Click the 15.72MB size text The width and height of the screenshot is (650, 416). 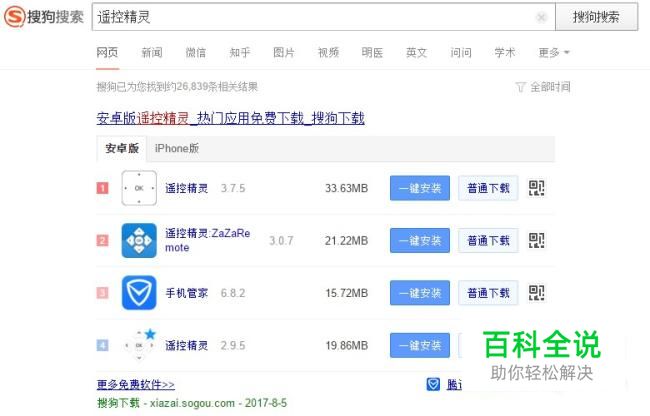[347, 293]
